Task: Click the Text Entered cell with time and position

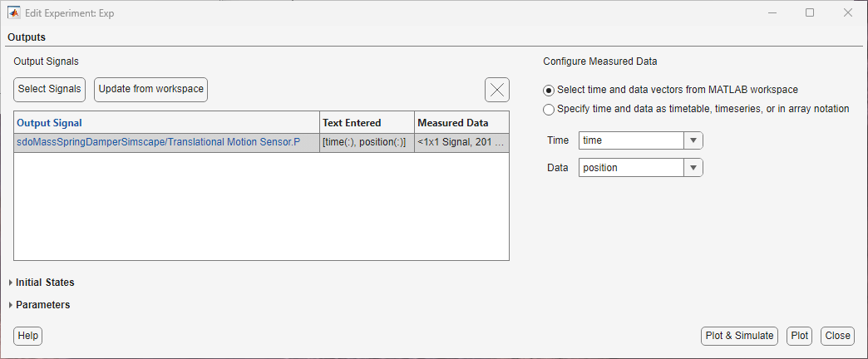Action: click(366, 142)
